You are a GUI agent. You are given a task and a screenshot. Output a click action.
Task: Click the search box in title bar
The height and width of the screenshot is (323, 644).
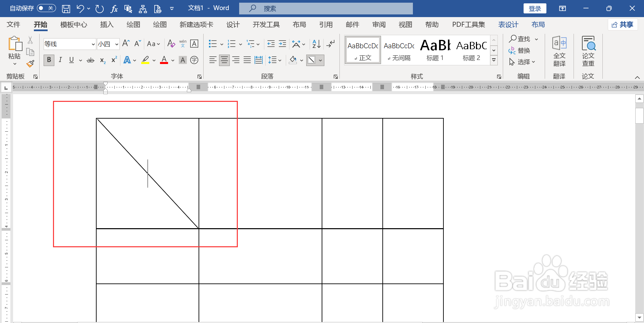(326, 9)
